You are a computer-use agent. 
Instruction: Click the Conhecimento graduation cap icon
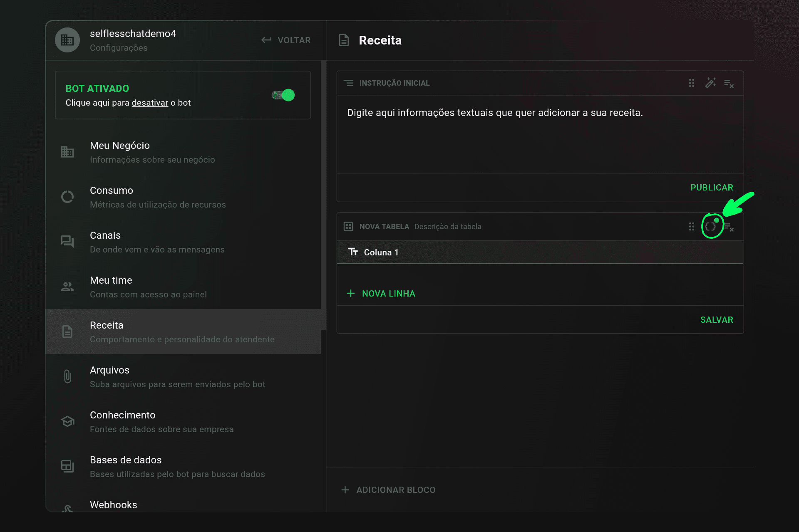(67, 421)
